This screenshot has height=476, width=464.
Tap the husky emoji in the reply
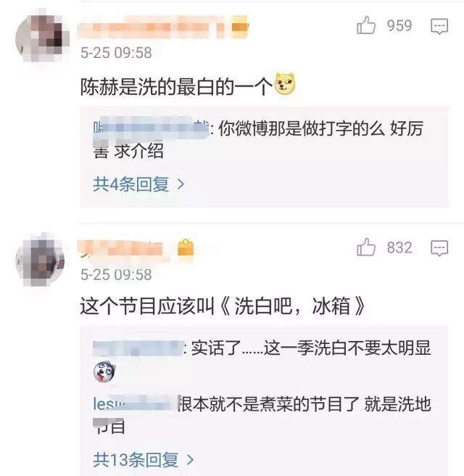click(104, 372)
